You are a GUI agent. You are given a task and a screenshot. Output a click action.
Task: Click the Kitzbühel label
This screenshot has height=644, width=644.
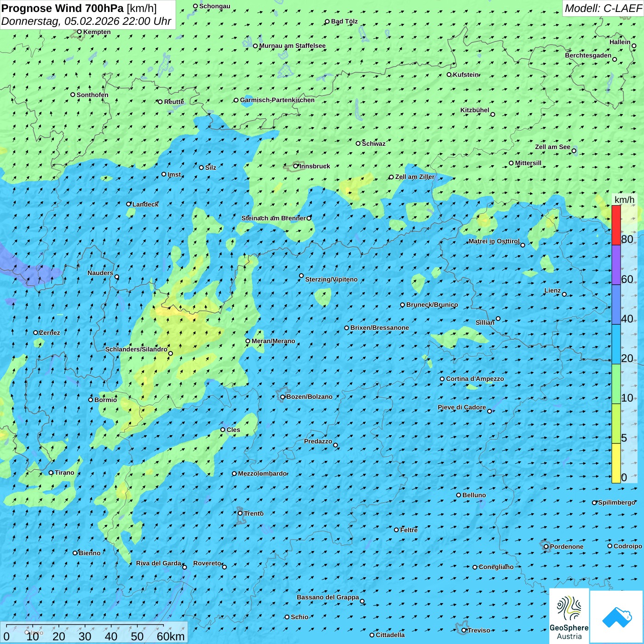[475, 110]
